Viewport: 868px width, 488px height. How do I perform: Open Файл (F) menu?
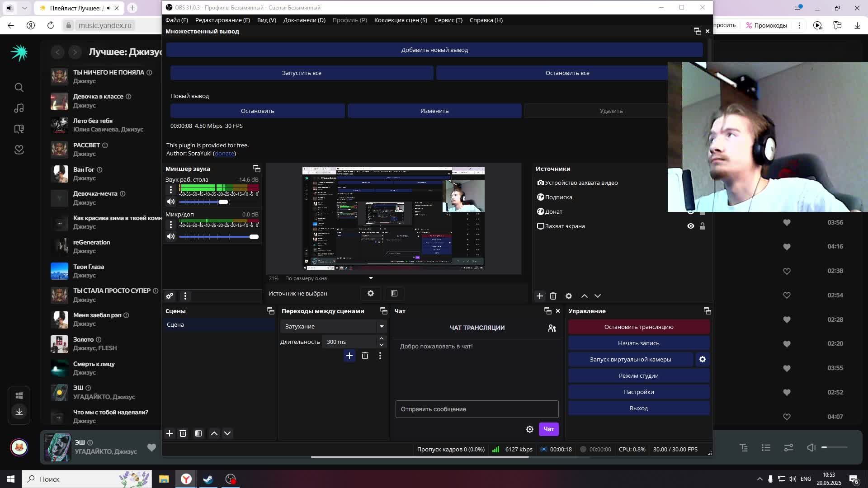tap(177, 20)
